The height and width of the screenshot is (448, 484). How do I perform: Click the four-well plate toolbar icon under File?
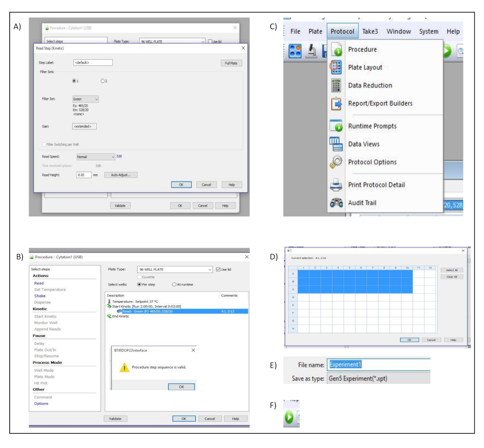295,51
